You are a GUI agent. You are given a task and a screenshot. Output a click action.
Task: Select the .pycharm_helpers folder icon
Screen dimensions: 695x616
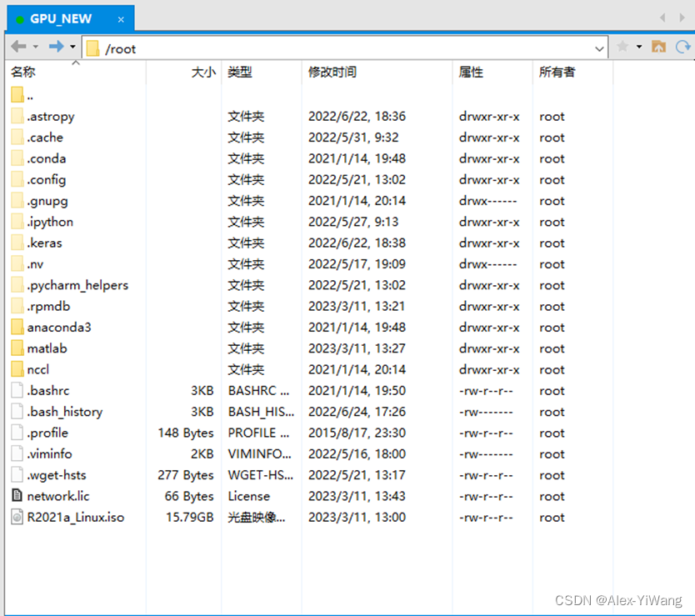[17, 285]
